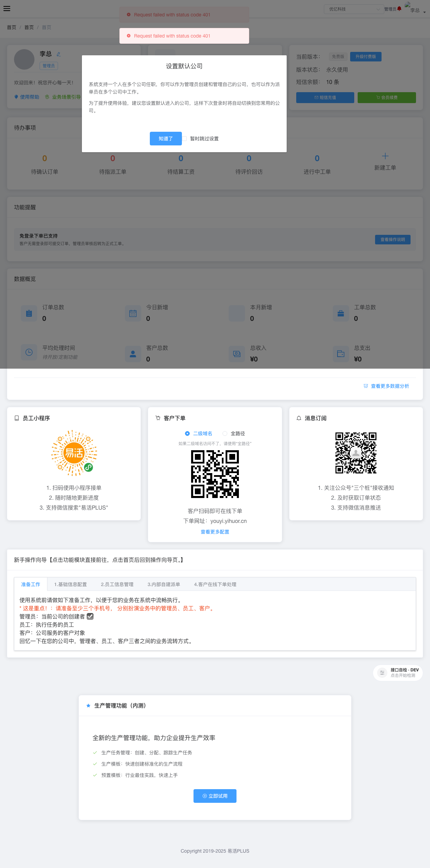Open the new work order plus icon

click(385, 156)
